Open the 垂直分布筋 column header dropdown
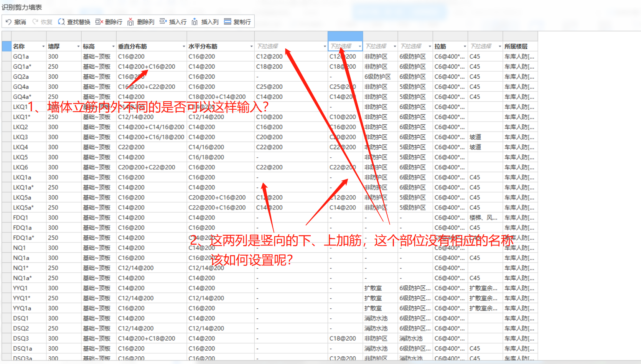 point(184,46)
